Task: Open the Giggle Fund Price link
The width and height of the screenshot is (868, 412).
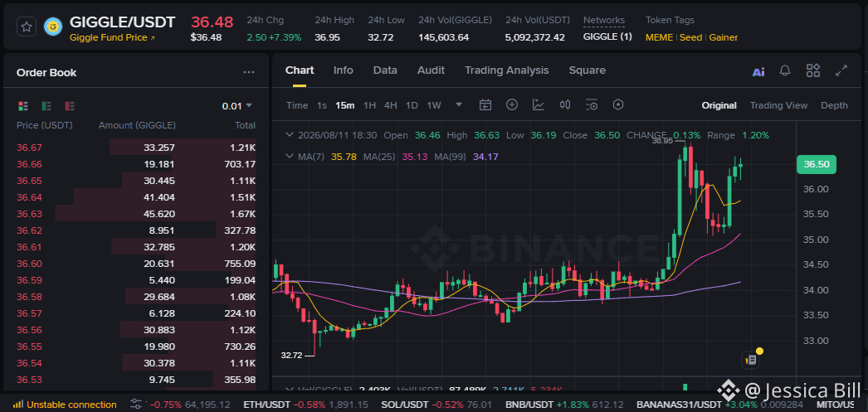Action: pyautogui.click(x=112, y=37)
